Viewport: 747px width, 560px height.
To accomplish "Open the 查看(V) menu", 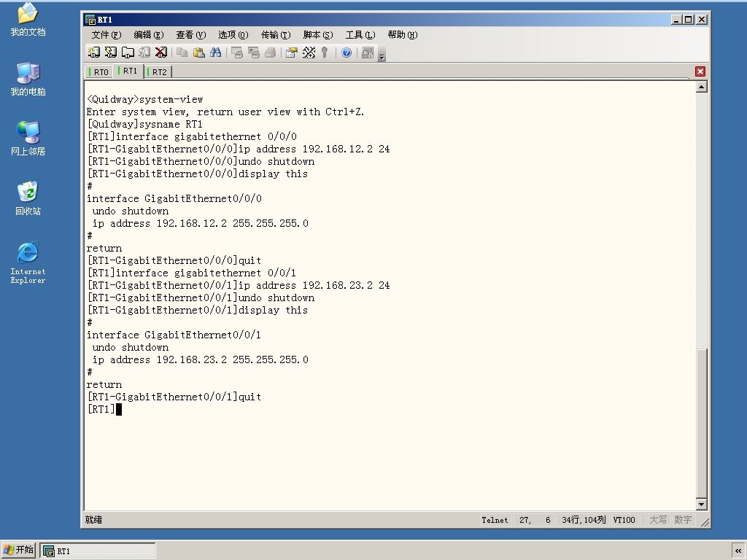I will [190, 35].
